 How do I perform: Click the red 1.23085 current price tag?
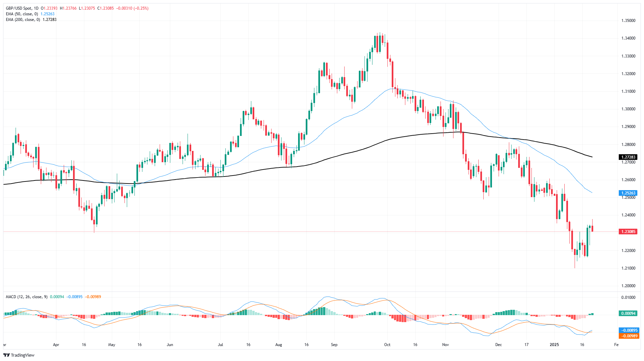(628, 232)
